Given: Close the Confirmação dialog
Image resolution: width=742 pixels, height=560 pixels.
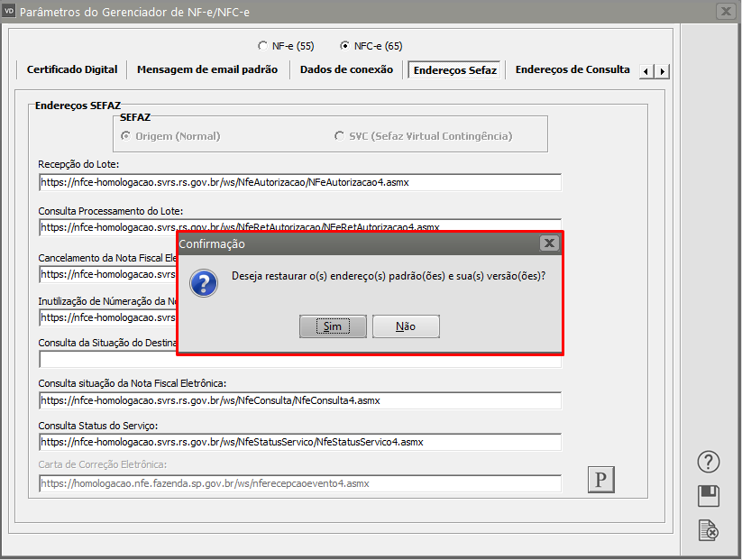Looking at the screenshot, I should pyautogui.click(x=549, y=243).
